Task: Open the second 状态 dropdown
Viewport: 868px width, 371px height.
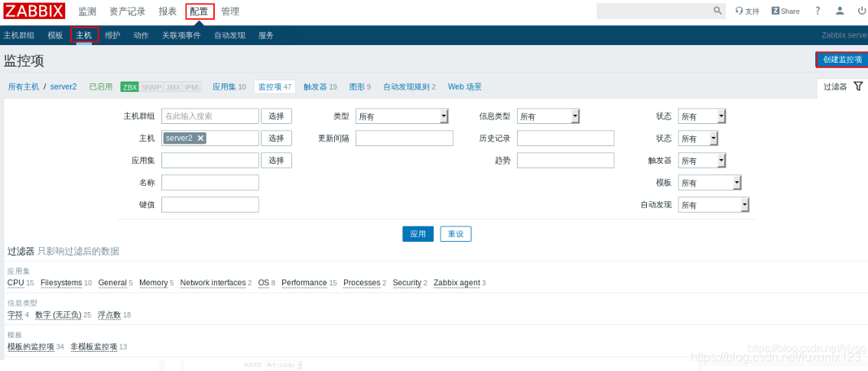Action: (x=698, y=138)
